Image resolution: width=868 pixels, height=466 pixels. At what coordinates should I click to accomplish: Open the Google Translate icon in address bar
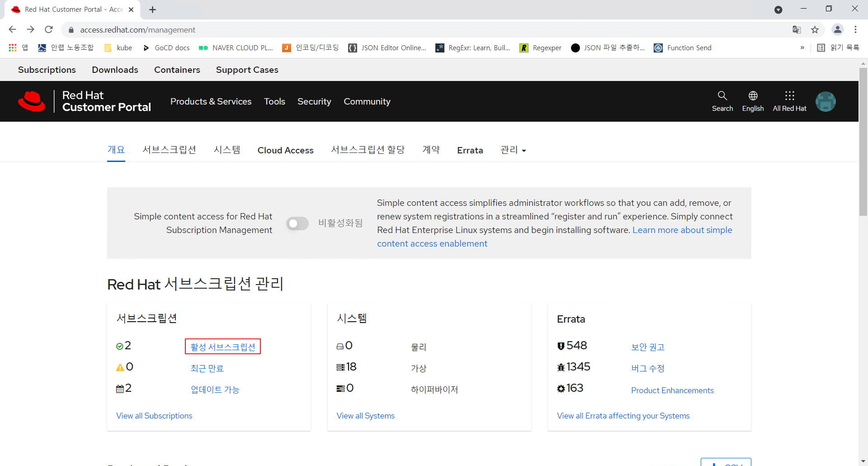coord(797,29)
